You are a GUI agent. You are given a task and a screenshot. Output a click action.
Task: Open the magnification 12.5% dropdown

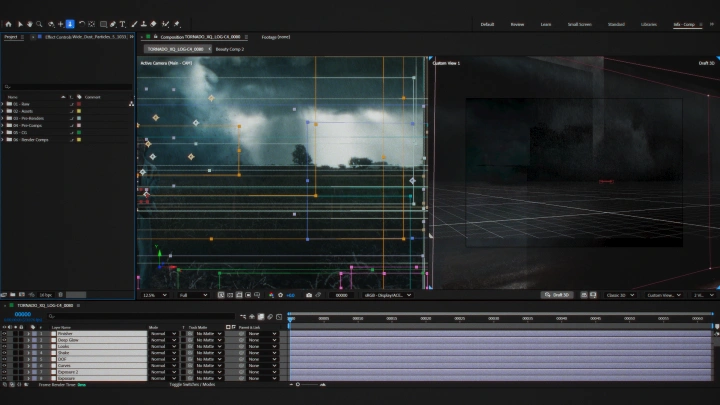155,295
